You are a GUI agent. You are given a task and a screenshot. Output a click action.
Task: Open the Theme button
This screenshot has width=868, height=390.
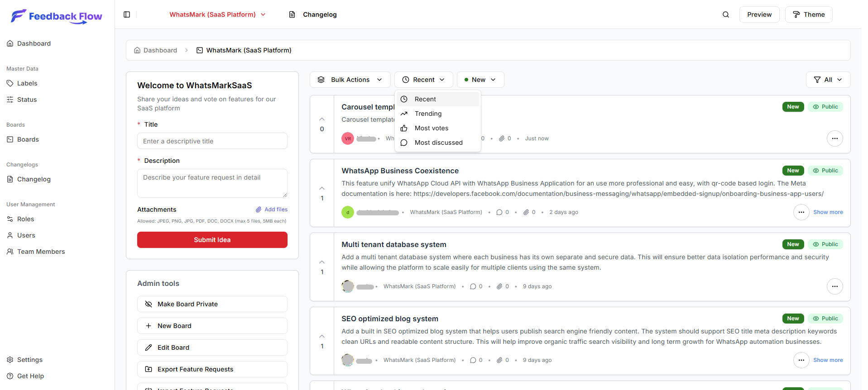[809, 14]
